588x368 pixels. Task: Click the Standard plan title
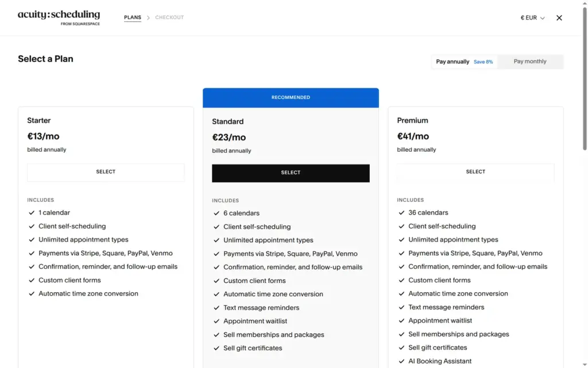point(227,122)
